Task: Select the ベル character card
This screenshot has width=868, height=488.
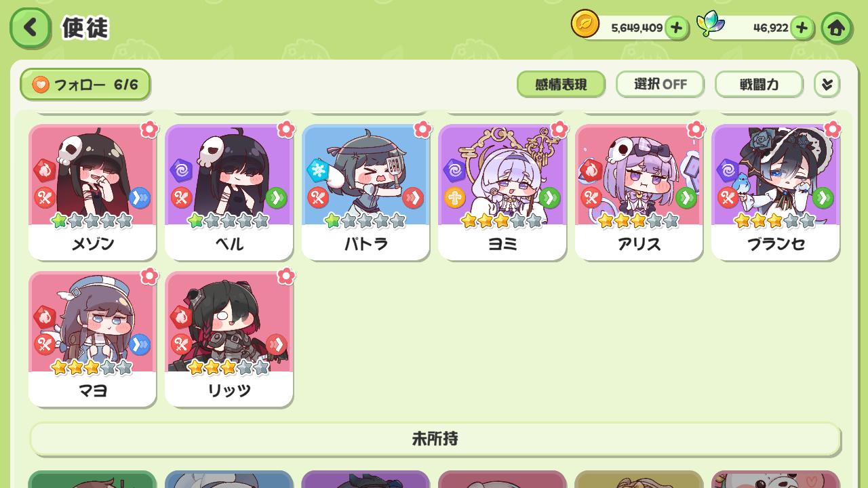Action: [x=229, y=192]
